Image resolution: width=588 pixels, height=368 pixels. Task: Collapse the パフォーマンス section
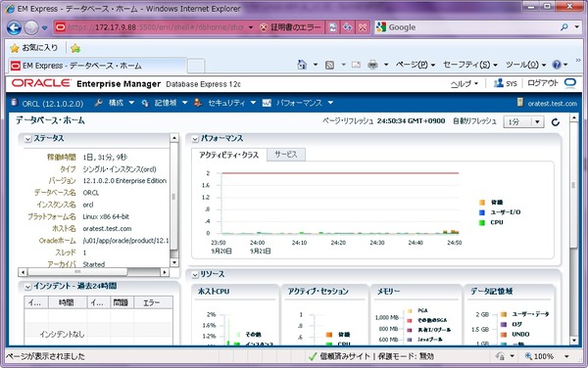pos(195,139)
